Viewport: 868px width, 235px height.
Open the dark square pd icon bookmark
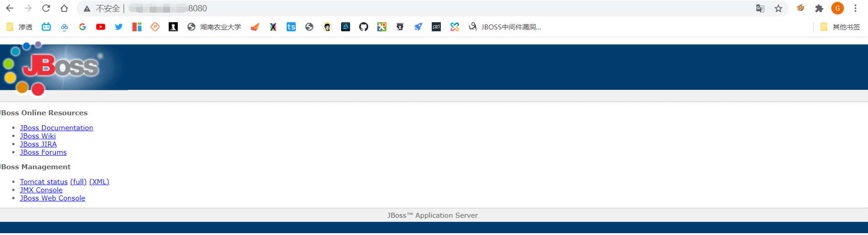(436, 27)
